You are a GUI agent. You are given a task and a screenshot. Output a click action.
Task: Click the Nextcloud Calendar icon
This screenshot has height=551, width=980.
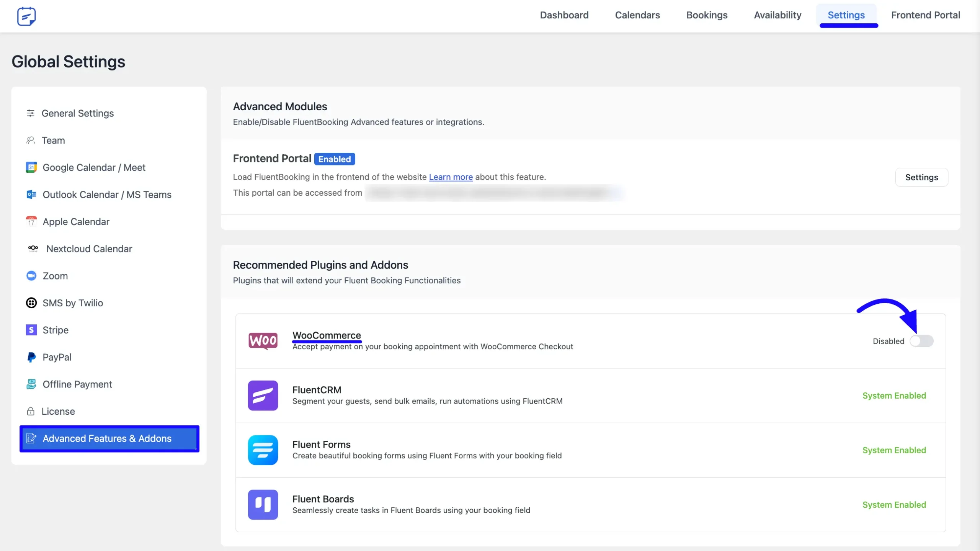click(x=33, y=249)
